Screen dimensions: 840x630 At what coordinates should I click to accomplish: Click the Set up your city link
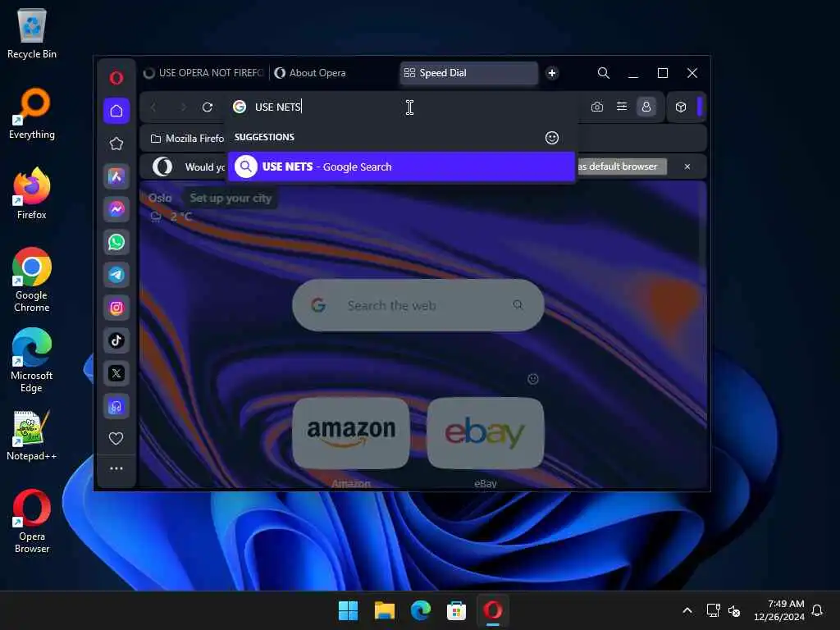(x=231, y=199)
